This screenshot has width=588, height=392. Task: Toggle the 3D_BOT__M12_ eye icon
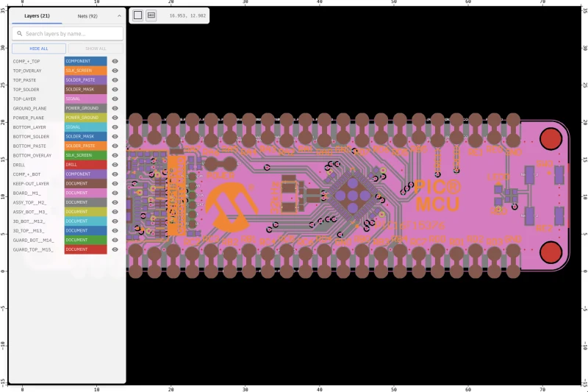pos(115,221)
